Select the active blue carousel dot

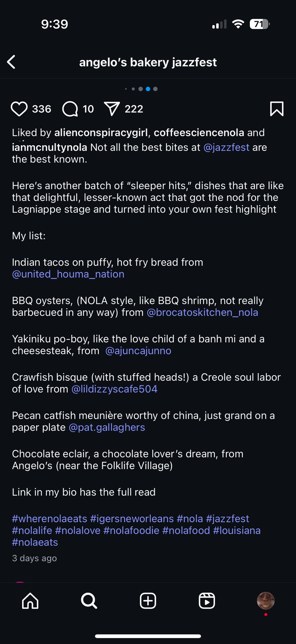point(148,89)
